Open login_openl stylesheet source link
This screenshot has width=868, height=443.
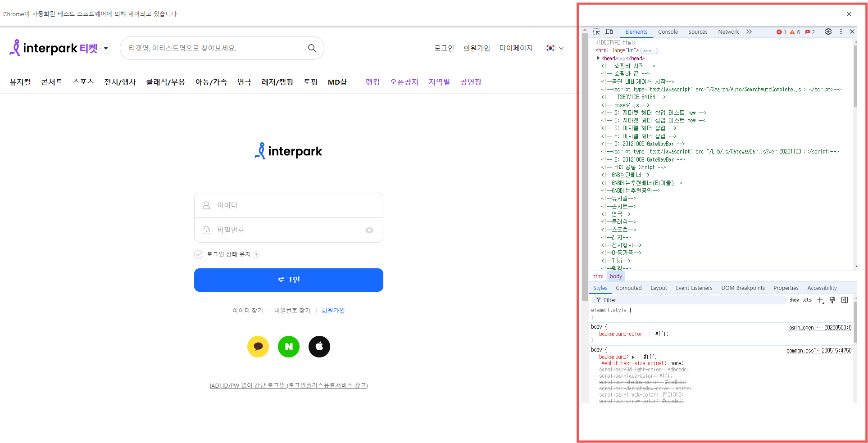coord(819,327)
